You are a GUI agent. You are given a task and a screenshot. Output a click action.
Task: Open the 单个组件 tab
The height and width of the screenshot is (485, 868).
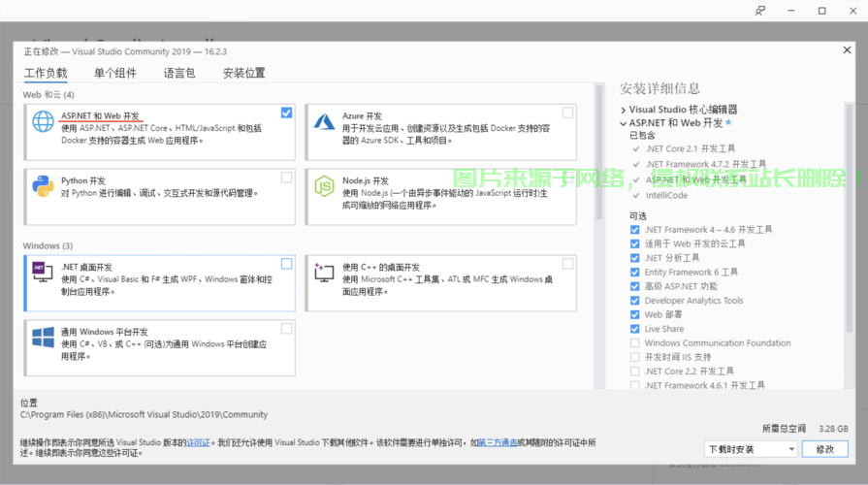115,73
